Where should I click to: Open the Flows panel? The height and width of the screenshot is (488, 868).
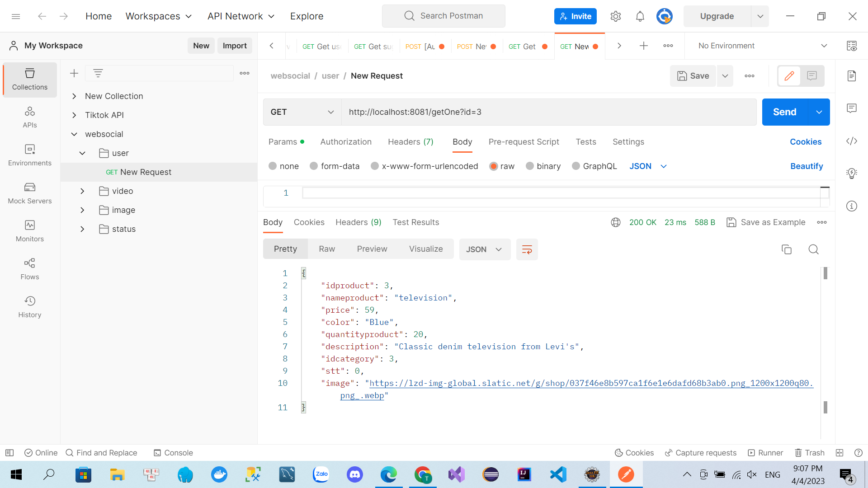click(x=29, y=269)
